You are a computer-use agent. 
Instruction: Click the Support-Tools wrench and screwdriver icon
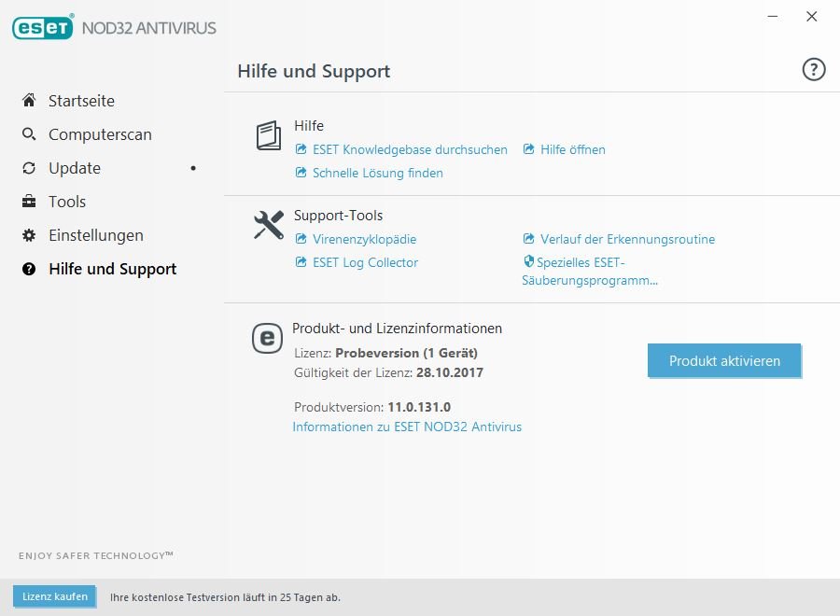coord(269,224)
